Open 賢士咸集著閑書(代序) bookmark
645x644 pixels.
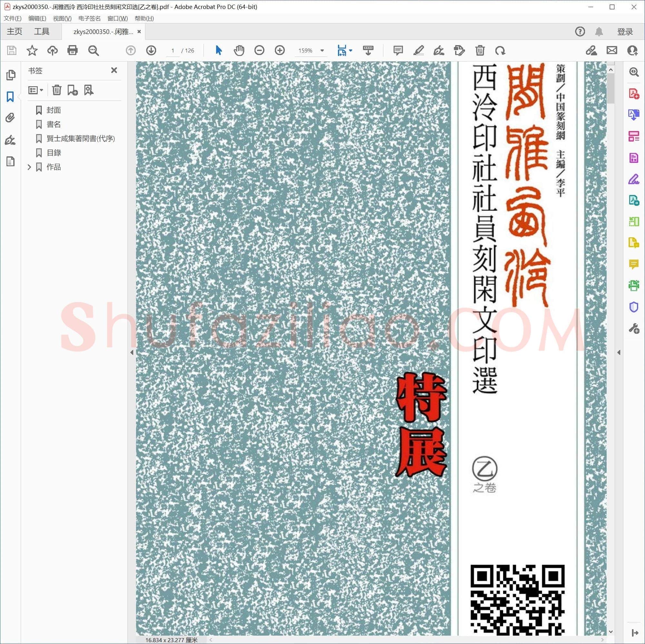pyautogui.click(x=81, y=139)
